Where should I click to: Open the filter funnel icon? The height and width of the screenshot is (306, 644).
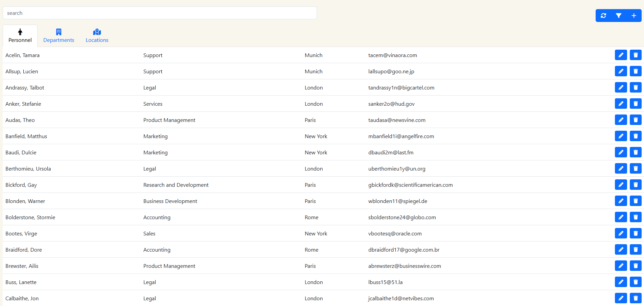click(x=619, y=16)
